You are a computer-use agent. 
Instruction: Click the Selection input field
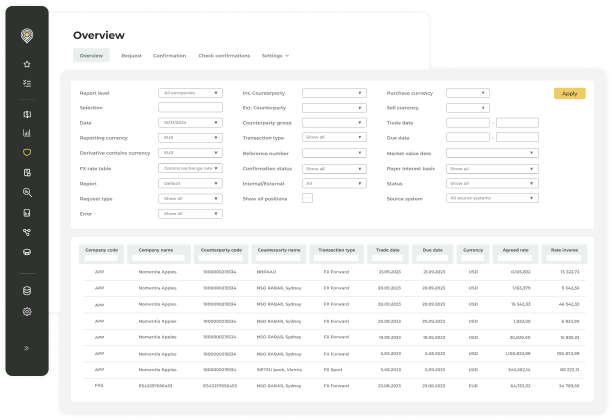tap(190, 107)
